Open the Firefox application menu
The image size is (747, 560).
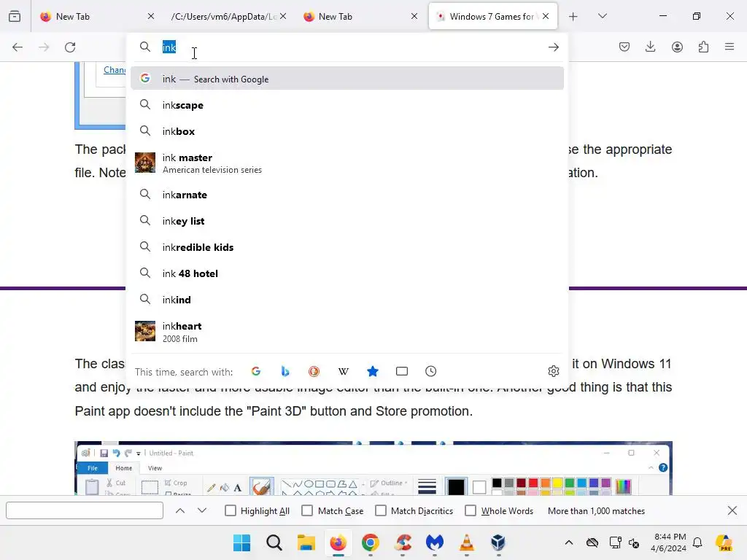pos(729,47)
